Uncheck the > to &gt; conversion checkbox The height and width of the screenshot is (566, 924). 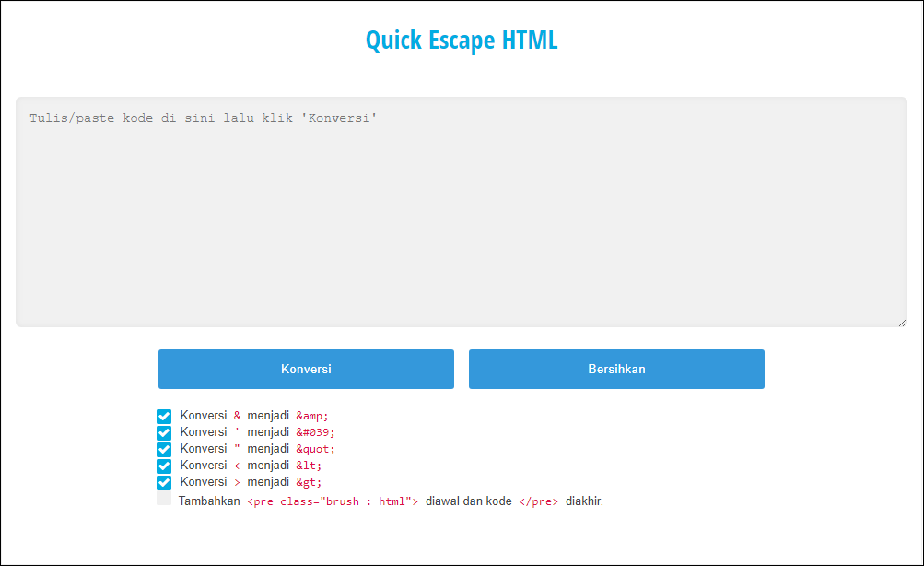coord(164,482)
